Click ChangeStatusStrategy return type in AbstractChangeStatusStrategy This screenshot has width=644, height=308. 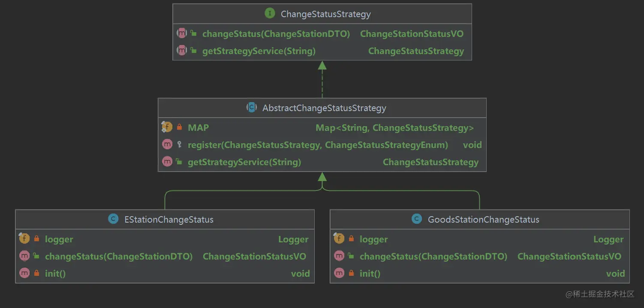point(430,162)
